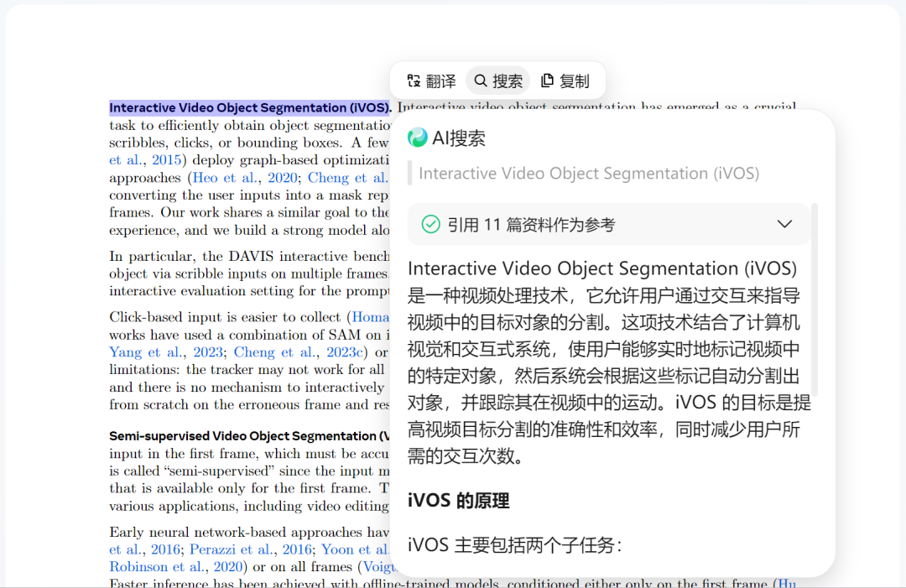Open the Yang et al., 2023 citation link

(x=165, y=352)
